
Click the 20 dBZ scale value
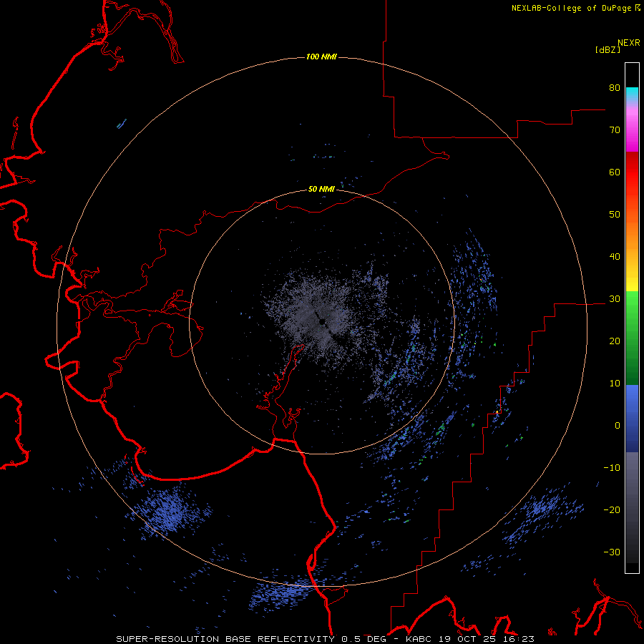[615, 341]
